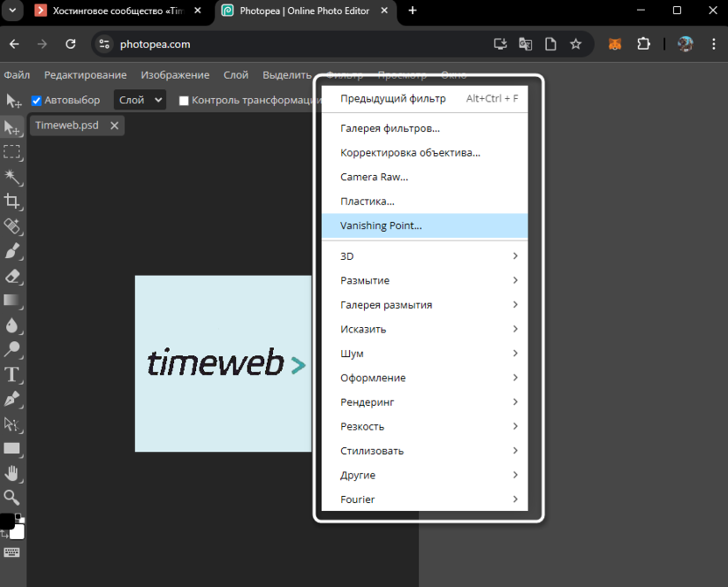Open the Chrome three-dot menu
The width and height of the screenshot is (728, 587).
[714, 44]
